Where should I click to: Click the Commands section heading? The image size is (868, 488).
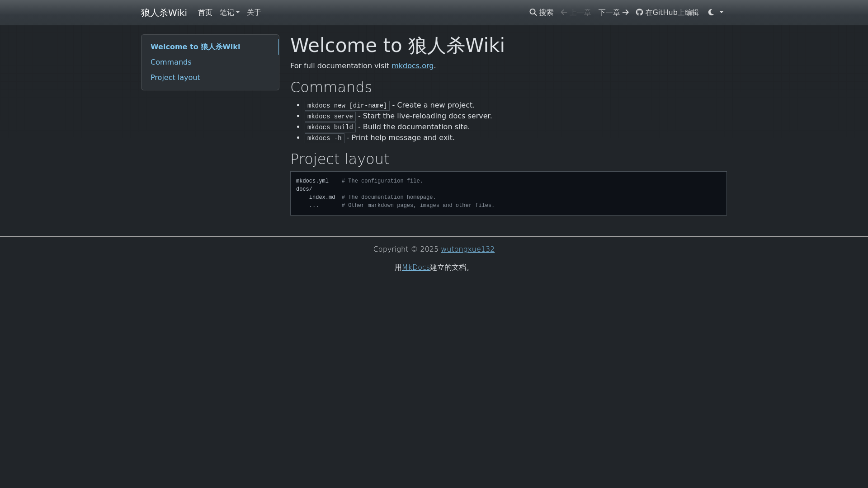coord(331,87)
